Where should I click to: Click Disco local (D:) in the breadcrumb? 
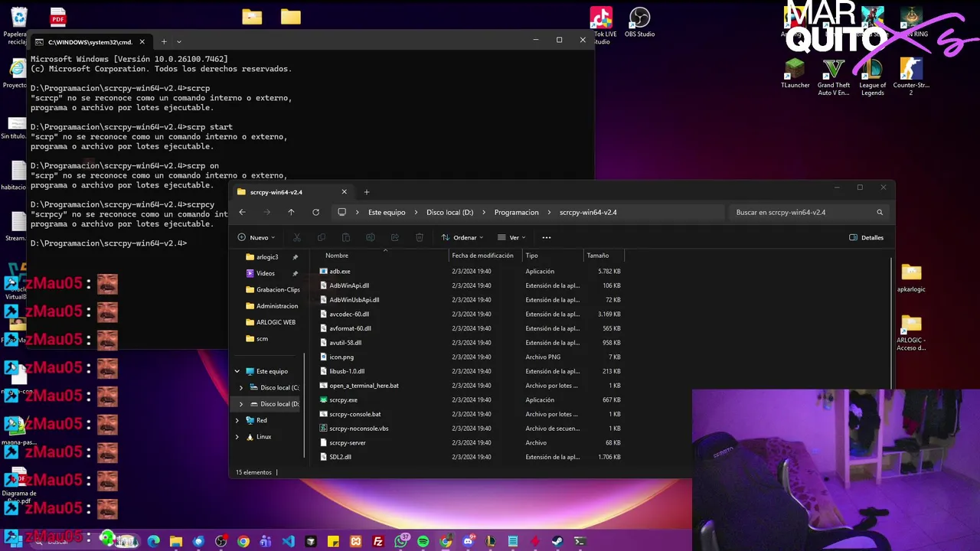point(449,212)
